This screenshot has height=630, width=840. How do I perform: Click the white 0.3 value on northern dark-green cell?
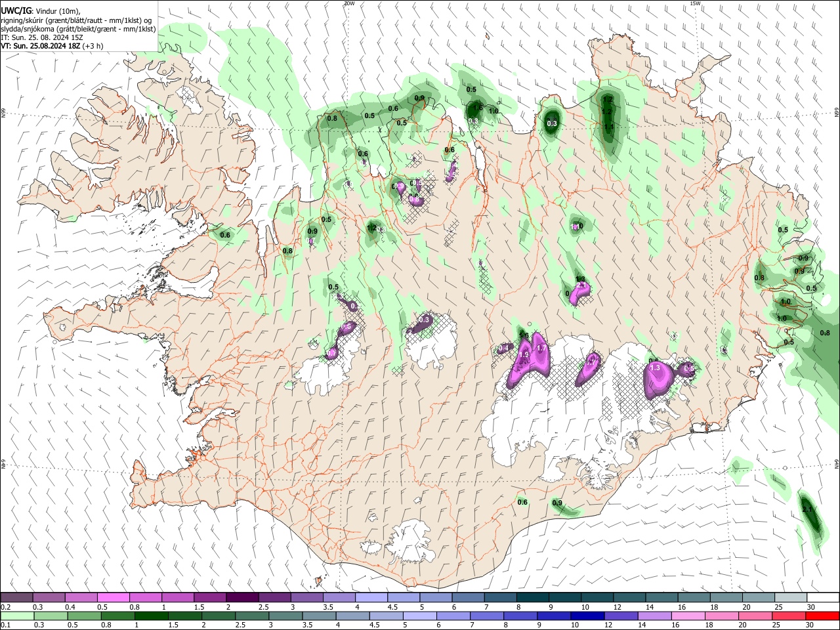(552, 123)
